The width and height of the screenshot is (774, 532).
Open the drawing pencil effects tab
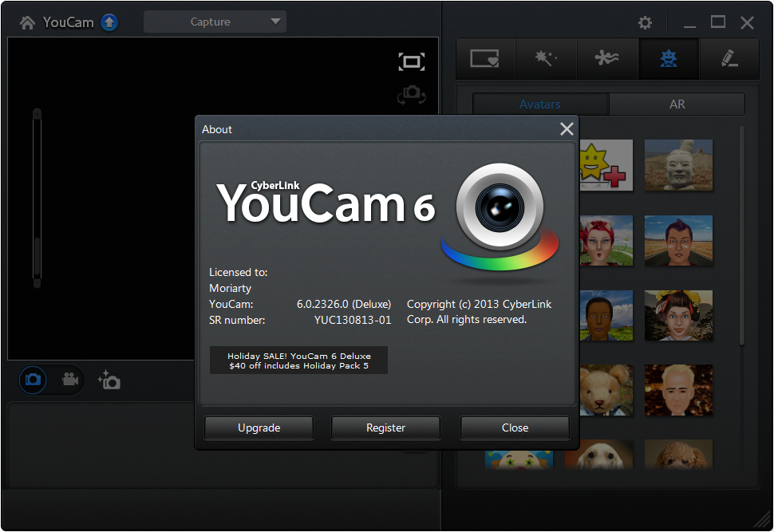[x=729, y=58]
